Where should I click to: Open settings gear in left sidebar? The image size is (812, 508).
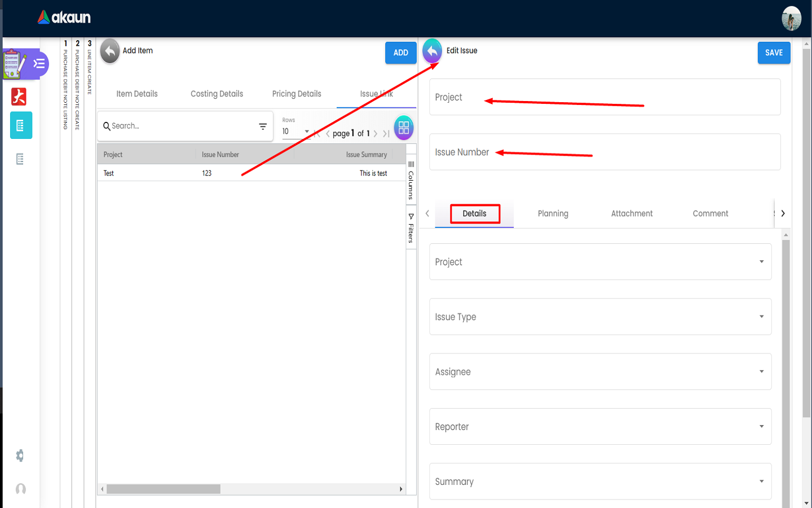pyautogui.click(x=20, y=456)
